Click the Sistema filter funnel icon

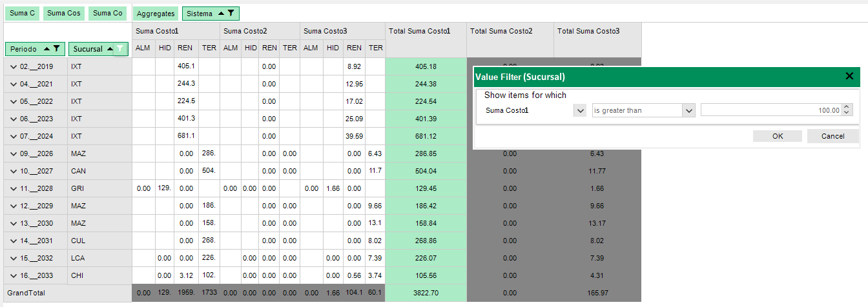231,13
